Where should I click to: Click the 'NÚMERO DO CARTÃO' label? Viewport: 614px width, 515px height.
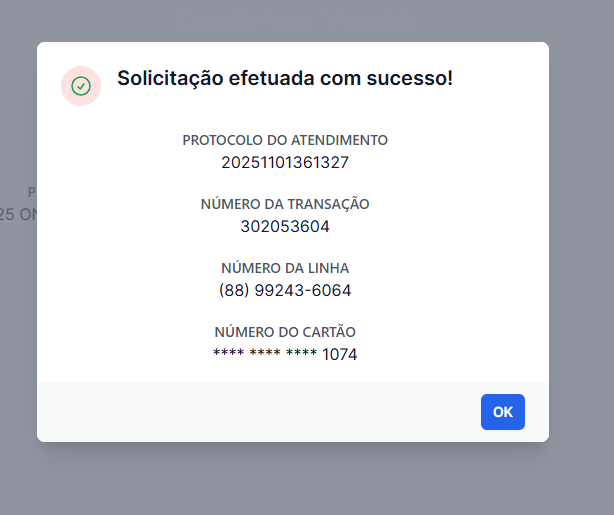[x=285, y=332]
